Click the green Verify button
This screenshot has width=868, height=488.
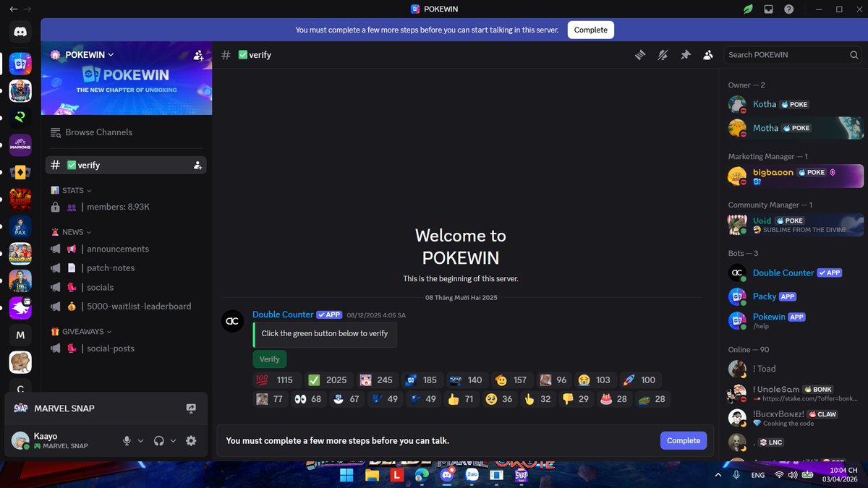pos(270,359)
